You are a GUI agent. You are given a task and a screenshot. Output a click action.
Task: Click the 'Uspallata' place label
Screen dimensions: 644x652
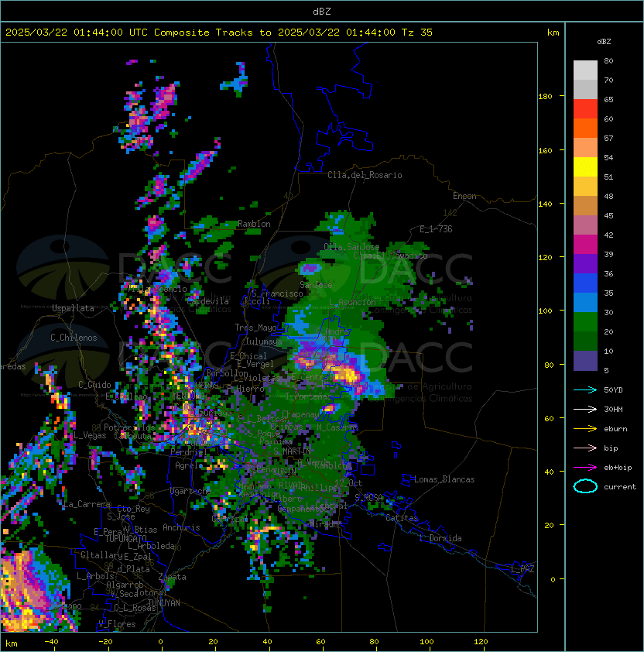(x=73, y=308)
